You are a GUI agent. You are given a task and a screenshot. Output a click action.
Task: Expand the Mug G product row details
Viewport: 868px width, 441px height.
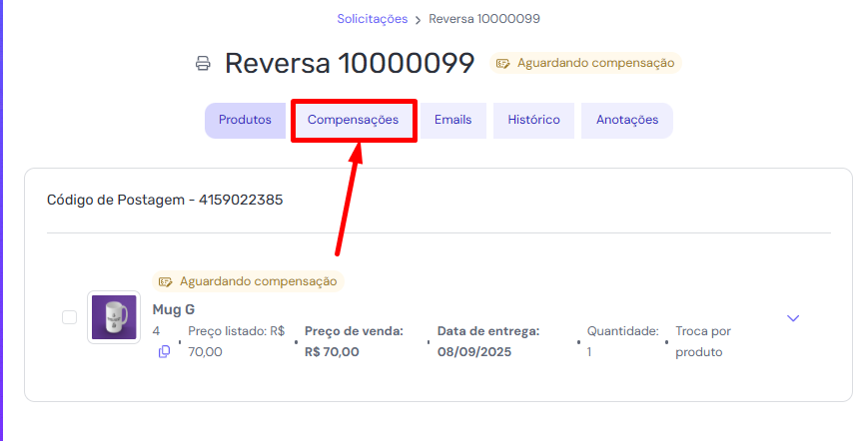click(x=793, y=318)
